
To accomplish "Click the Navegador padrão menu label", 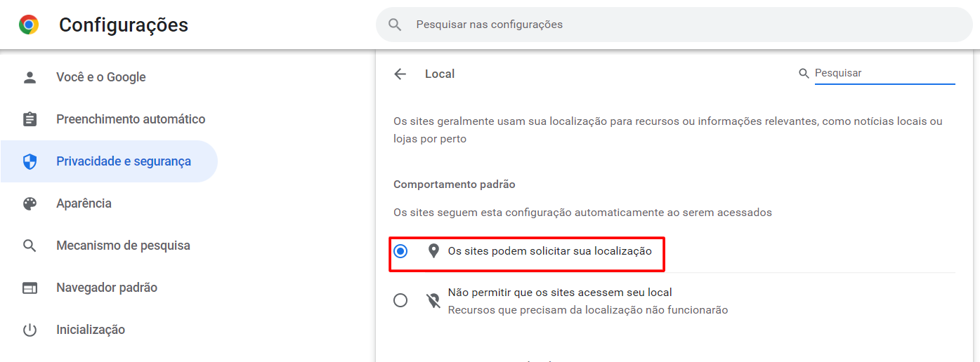I will [107, 288].
